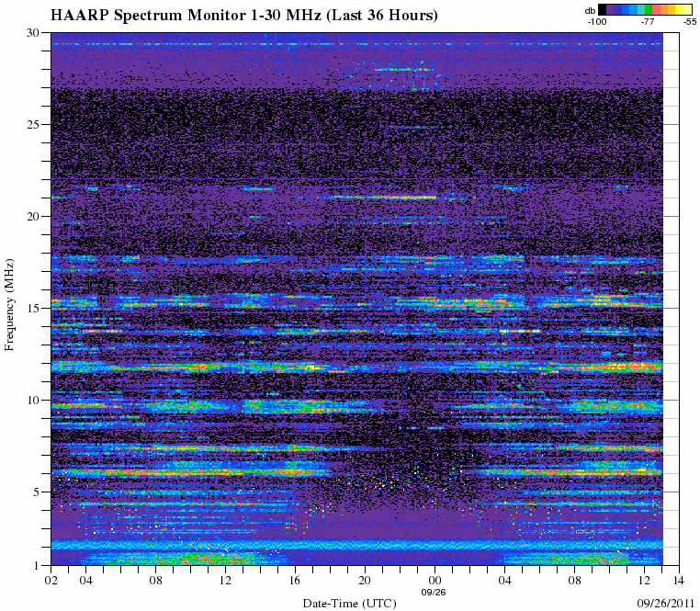Click the Date-Time (UTC) axis label
The width and height of the screenshot is (700, 611).
tap(350, 604)
